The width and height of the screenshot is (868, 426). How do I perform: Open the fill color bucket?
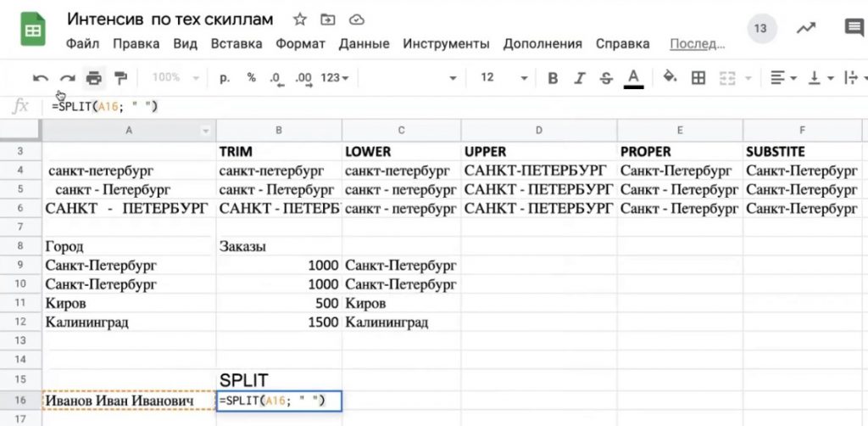click(x=670, y=77)
